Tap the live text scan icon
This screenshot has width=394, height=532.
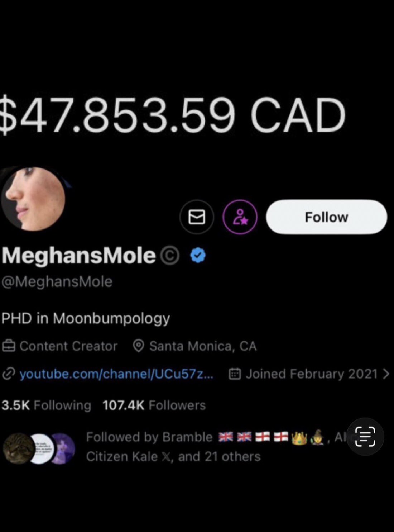click(x=365, y=437)
